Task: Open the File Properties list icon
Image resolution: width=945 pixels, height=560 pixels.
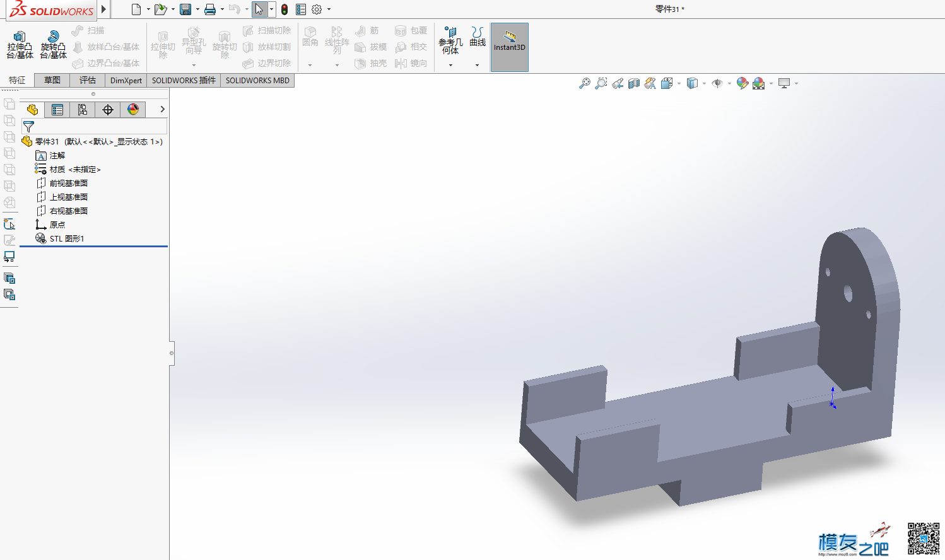Action: (301, 9)
